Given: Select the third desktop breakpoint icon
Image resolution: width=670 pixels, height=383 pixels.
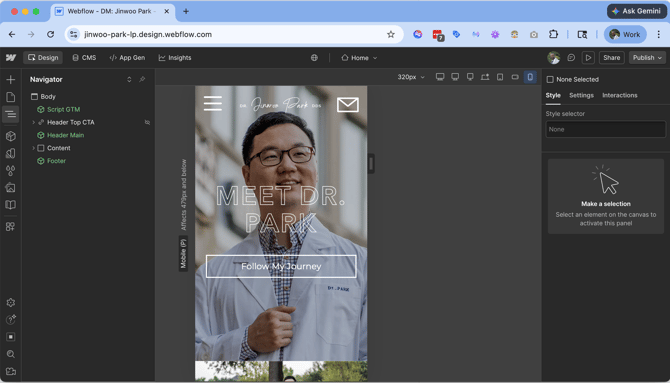Looking at the screenshot, I should (470, 77).
